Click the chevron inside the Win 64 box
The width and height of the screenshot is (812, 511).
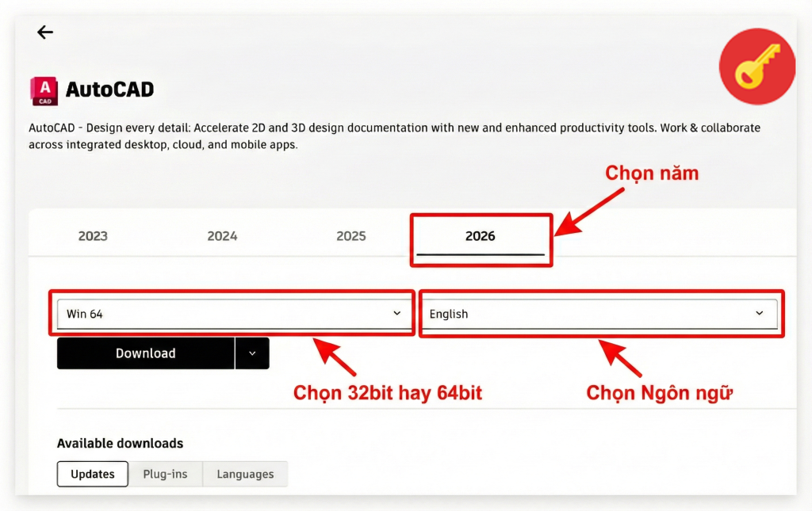click(x=397, y=314)
